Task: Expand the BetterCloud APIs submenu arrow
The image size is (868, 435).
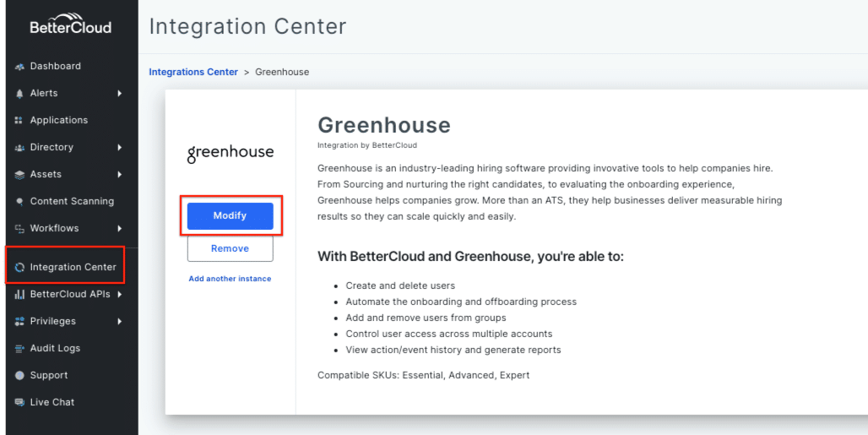Action: (x=120, y=295)
